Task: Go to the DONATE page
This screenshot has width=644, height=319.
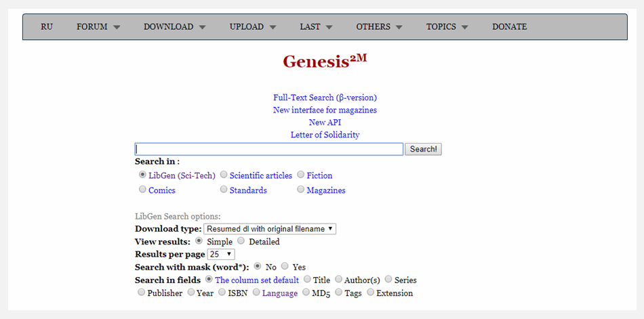Action: (509, 26)
